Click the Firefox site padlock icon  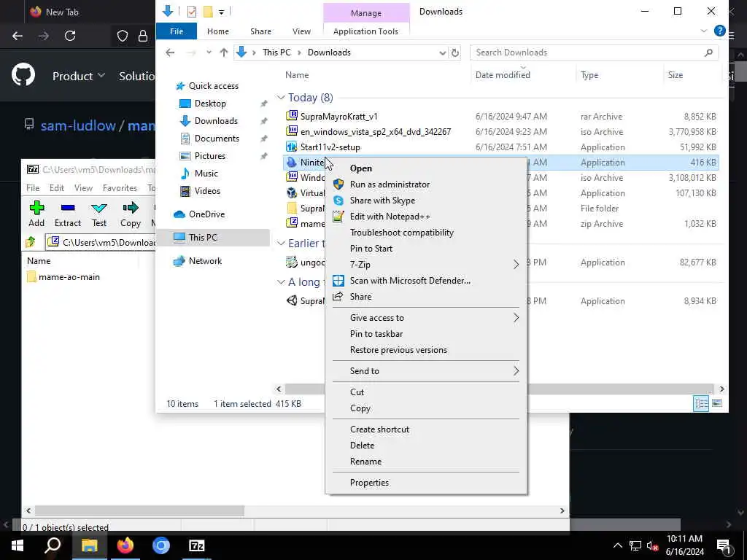click(143, 36)
